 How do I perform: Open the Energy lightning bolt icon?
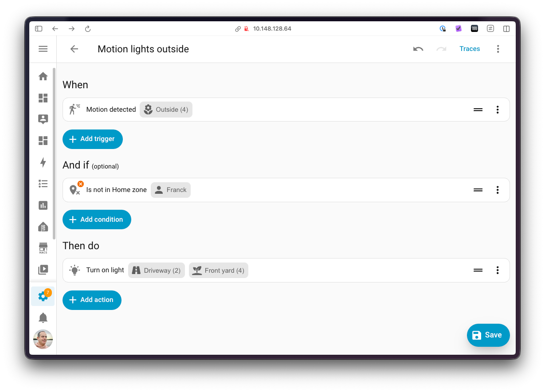[43, 162]
